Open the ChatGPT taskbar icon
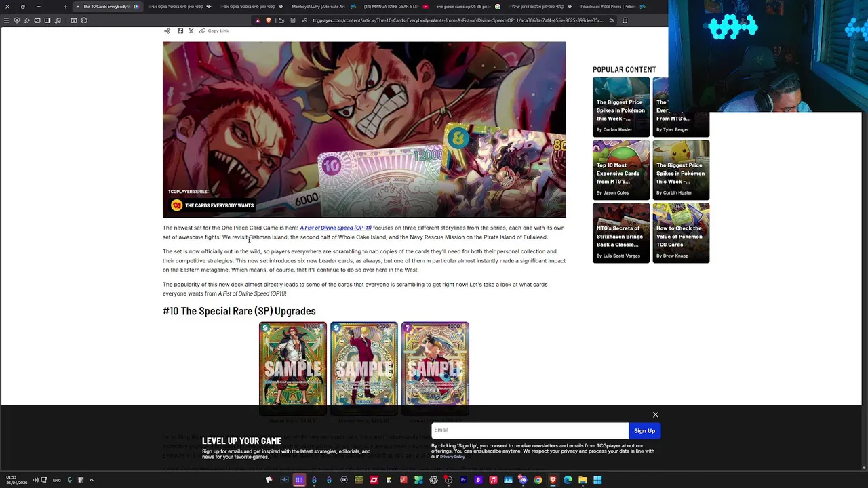Image resolution: width=868 pixels, height=488 pixels. tap(433, 480)
